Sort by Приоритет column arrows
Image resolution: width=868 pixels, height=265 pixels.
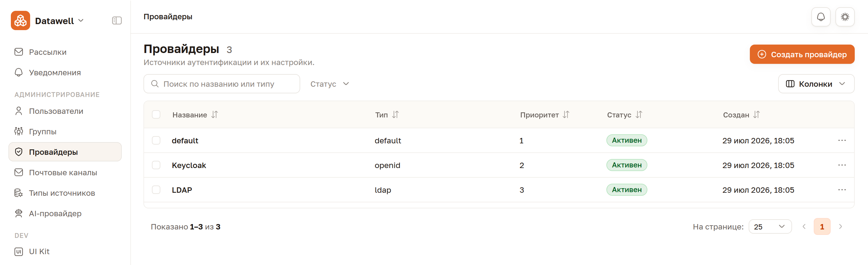click(x=566, y=115)
